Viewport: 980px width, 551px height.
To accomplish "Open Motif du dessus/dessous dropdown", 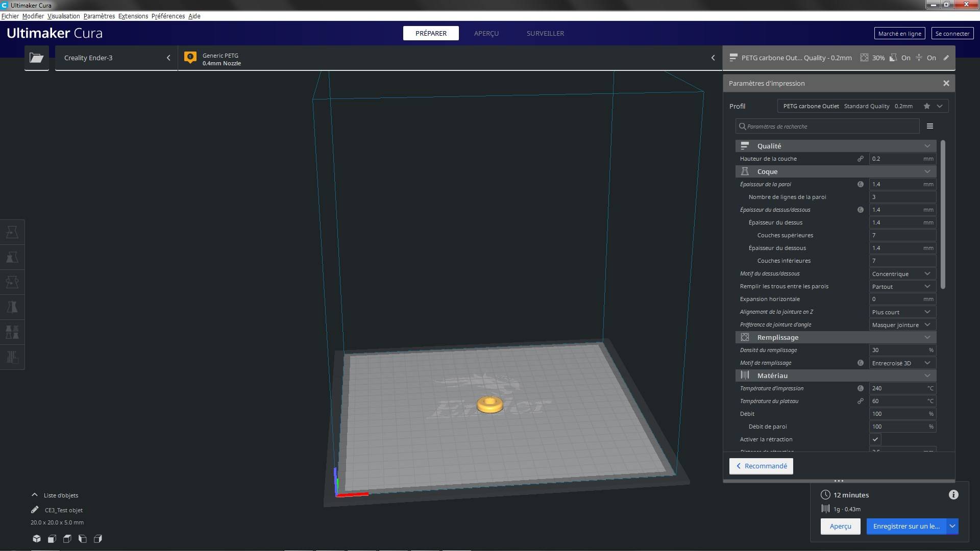I will point(902,274).
